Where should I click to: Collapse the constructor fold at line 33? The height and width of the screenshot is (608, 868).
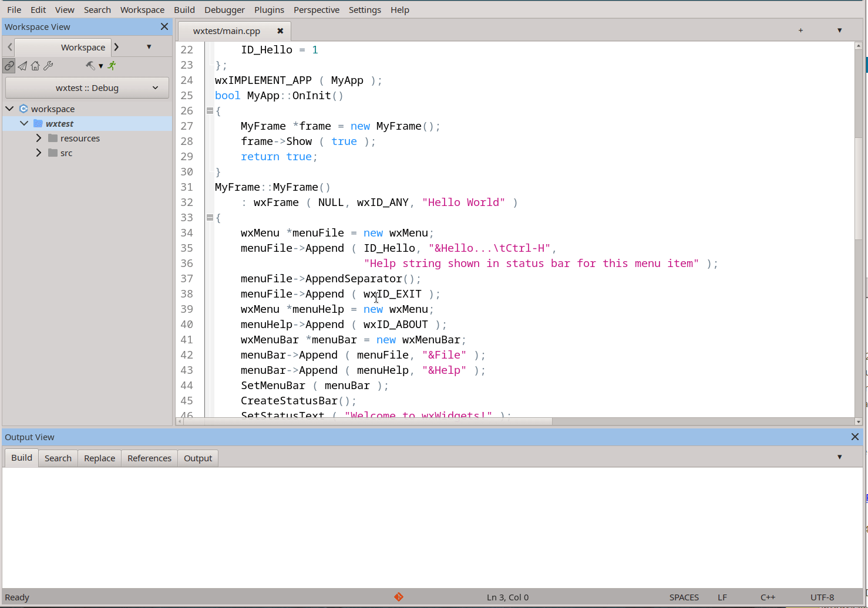[x=210, y=217]
